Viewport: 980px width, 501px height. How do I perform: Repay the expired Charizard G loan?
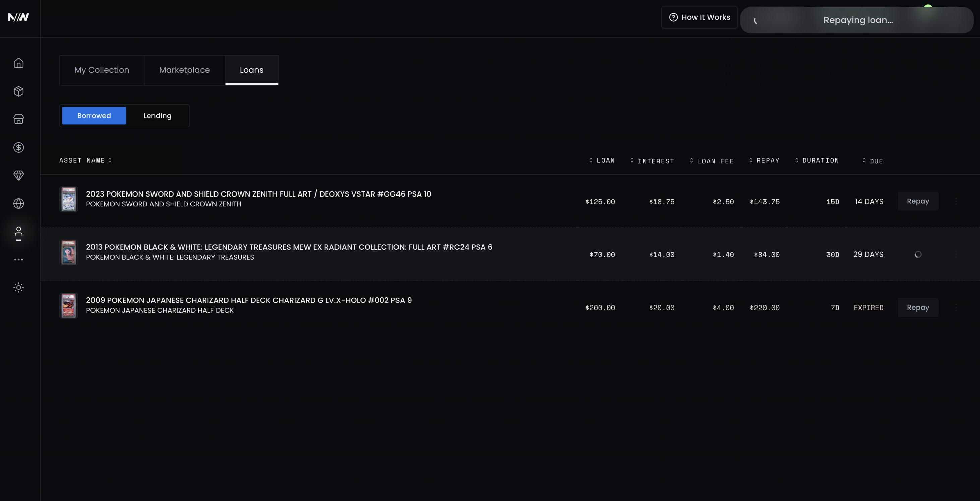pyautogui.click(x=918, y=307)
